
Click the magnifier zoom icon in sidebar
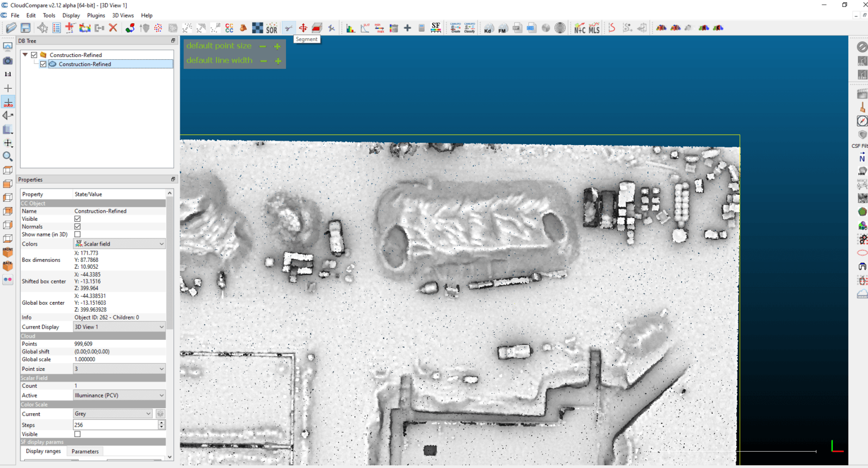pyautogui.click(x=8, y=156)
